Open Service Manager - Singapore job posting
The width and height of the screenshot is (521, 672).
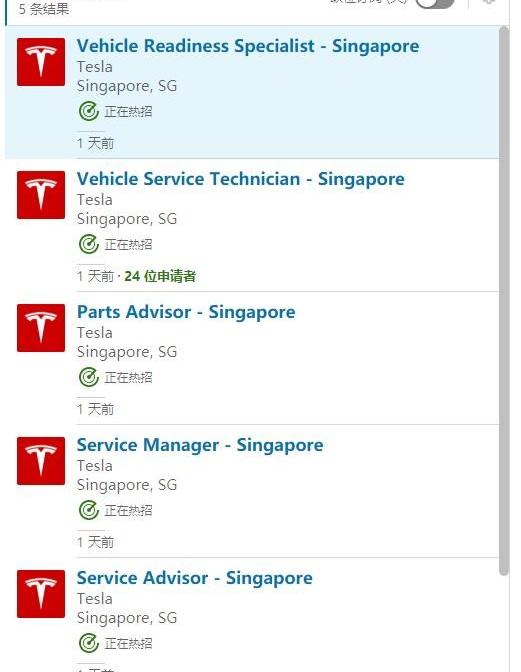click(x=200, y=445)
